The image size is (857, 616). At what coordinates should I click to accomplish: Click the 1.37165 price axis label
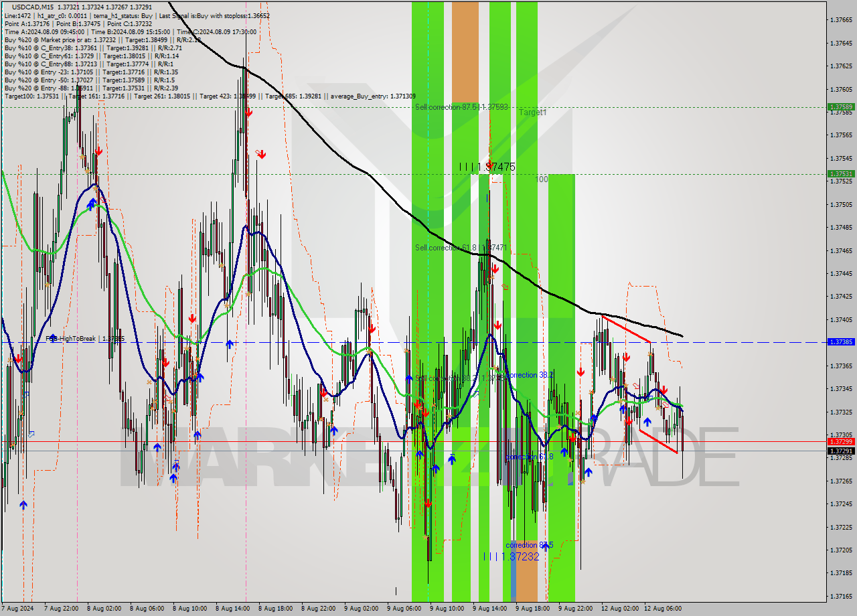[841, 596]
